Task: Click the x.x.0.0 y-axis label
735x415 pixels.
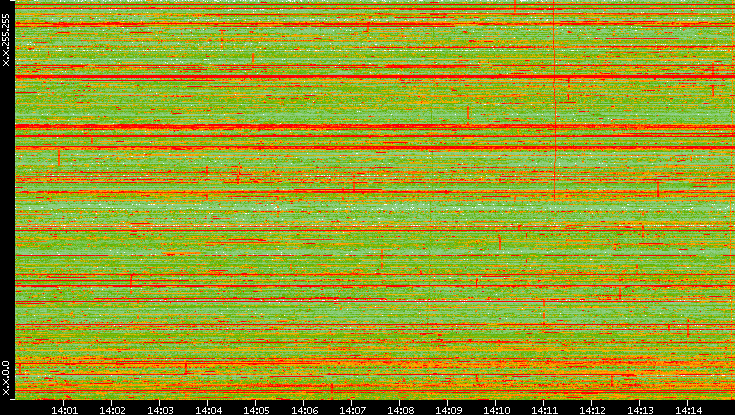Action: 6,378
